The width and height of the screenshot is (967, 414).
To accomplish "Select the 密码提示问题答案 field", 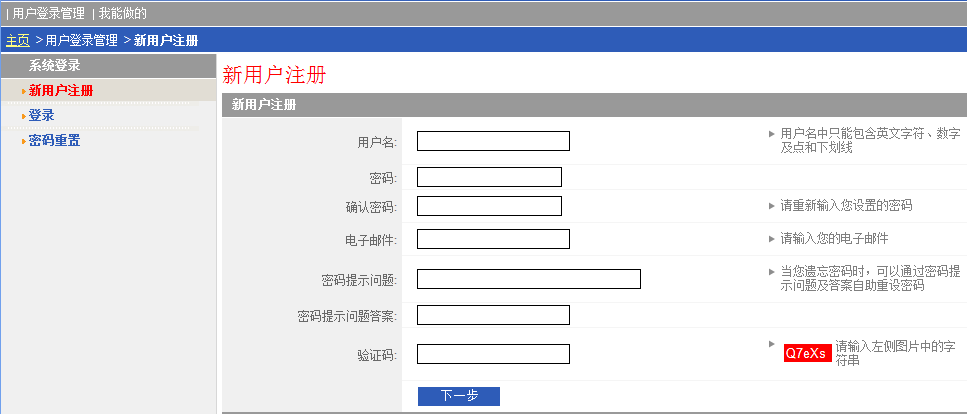I will click(x=493, y=315).
